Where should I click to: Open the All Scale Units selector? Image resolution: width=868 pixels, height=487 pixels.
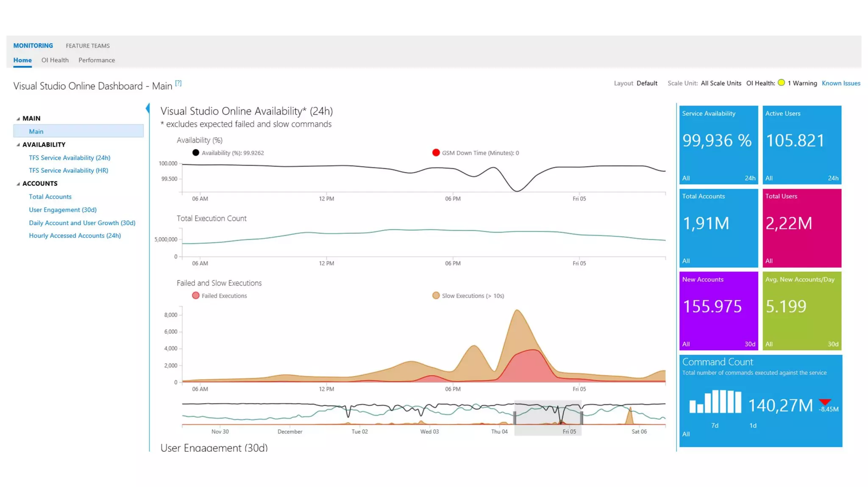(721, 83)
